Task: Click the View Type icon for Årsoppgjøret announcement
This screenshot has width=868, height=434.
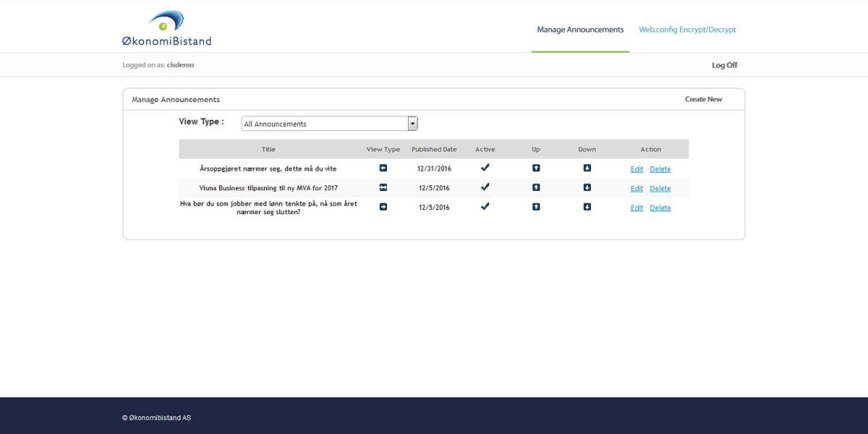Action: click(x=383, y=168)
